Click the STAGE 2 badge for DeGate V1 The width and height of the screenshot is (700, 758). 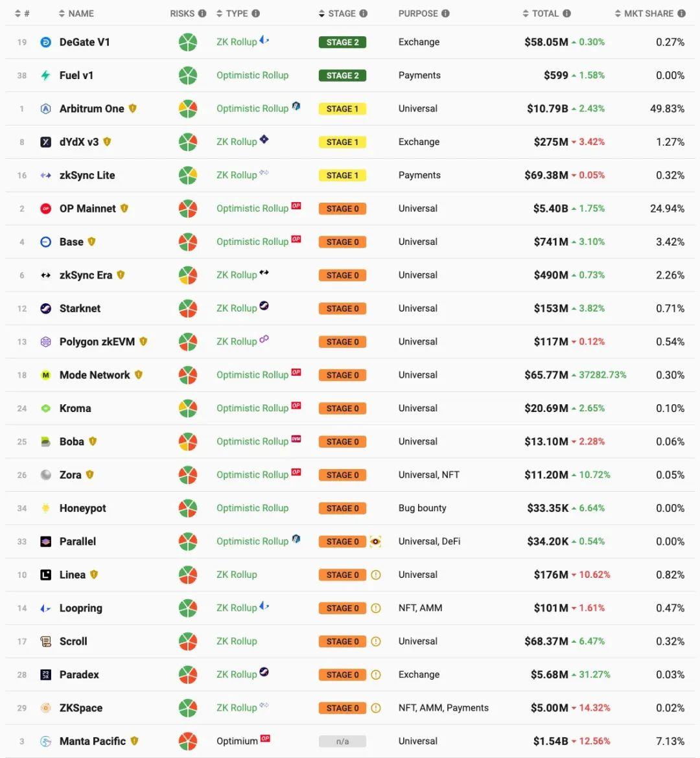[x=342, y=42]
